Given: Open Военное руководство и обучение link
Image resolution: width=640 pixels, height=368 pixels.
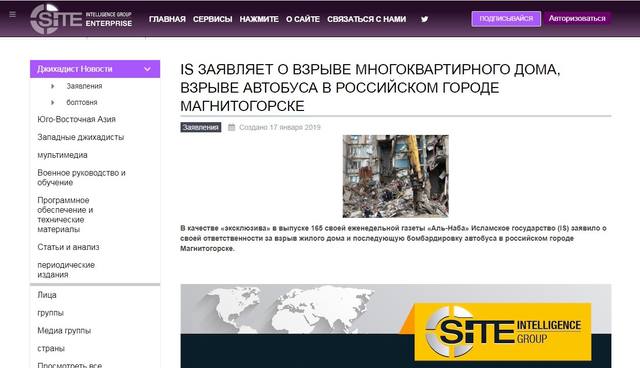Looking at the screenshot, I should coord(81,177).
